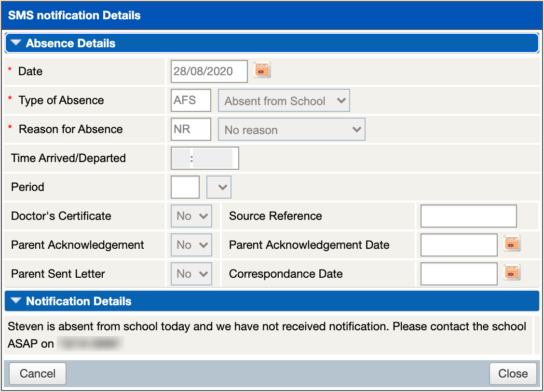The height and width of the screenshot is (392, 544).
Task: Focus the NR reason code box
Action: pyautogui.click(x=190, y=129)
